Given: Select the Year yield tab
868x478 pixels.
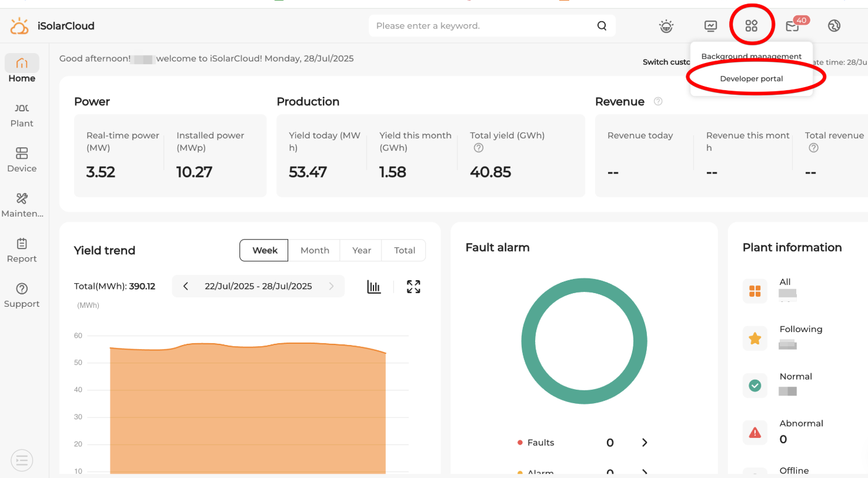Looking at the screenshot, I should 362,250.
